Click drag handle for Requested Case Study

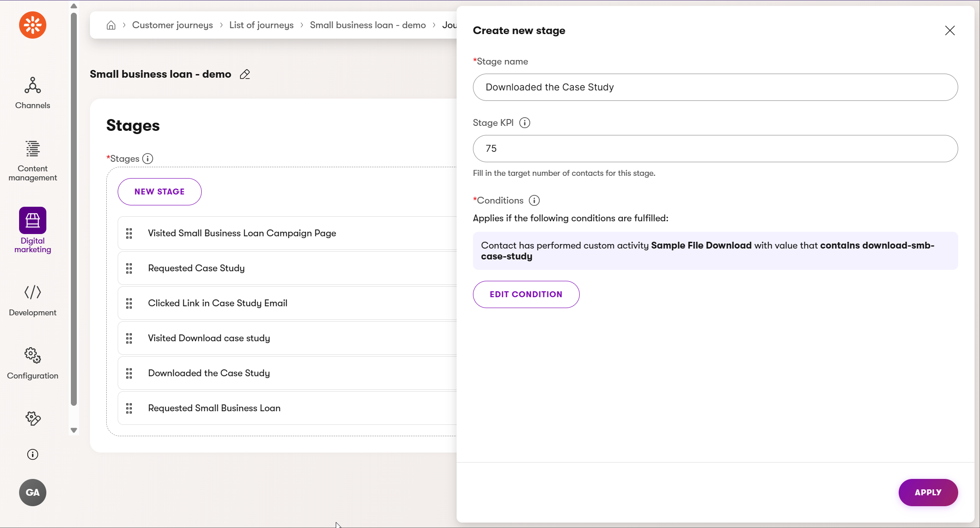(129, 269)
